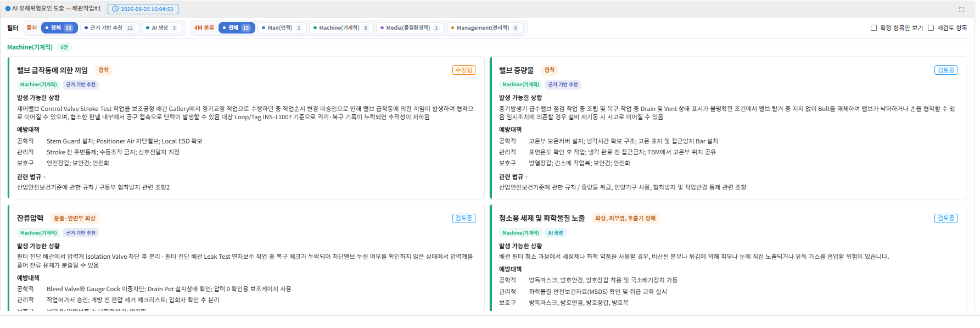
Task: Click 협착 tag on 밸브 중량물 card
Action: click(550, 70)
